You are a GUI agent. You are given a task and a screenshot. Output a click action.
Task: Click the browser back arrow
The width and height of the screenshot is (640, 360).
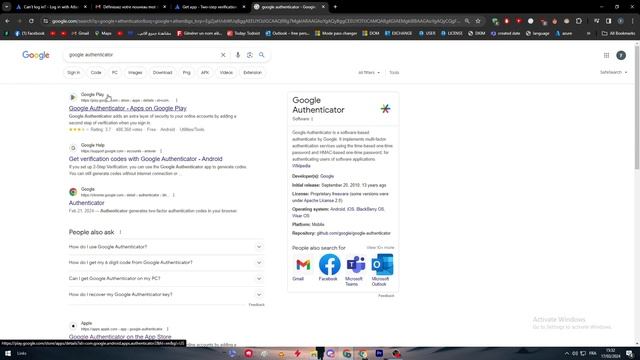(x=8, y=21)
